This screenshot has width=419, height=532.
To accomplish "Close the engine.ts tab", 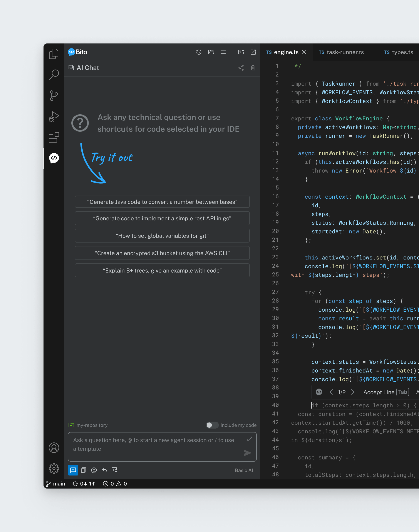I will (304, 52).
